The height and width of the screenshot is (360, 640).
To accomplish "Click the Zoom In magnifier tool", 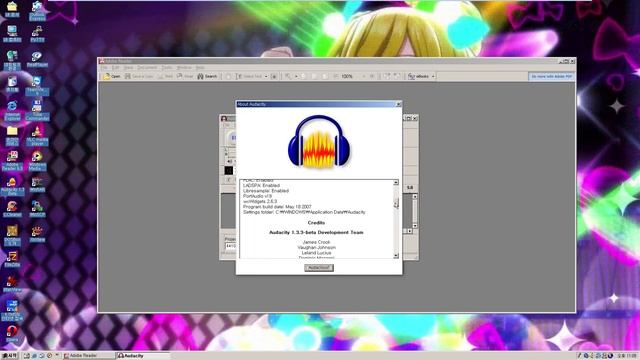I will point(288,76).
